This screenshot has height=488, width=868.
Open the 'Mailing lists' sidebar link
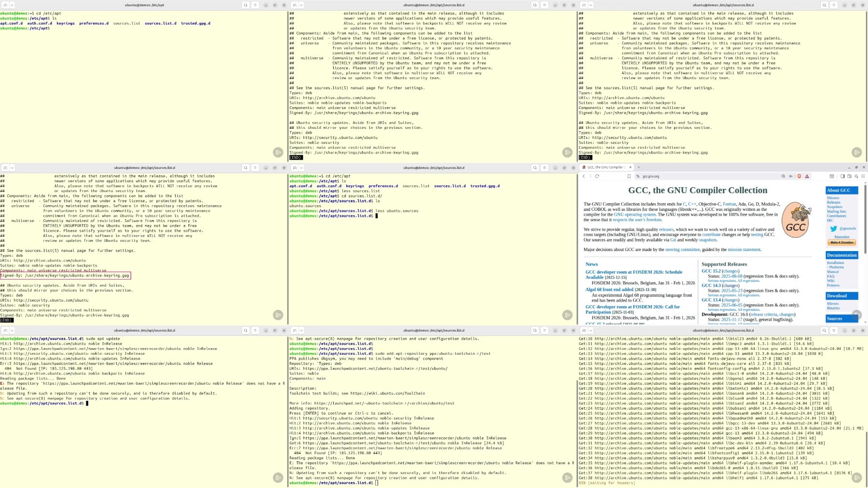tap(836, 211)
